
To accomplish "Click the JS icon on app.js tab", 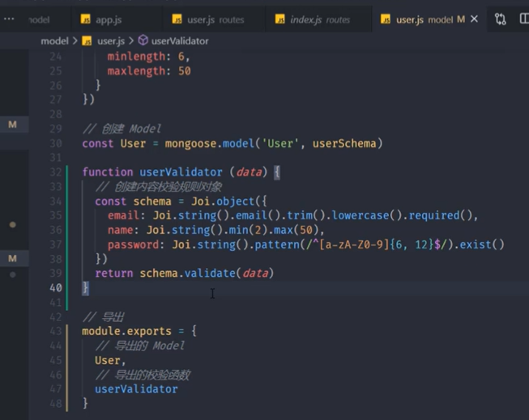I will (85, 19).
